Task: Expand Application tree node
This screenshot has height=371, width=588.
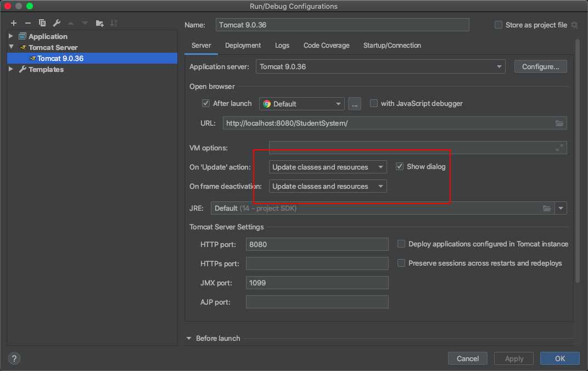Action: (x=11, y=36)
